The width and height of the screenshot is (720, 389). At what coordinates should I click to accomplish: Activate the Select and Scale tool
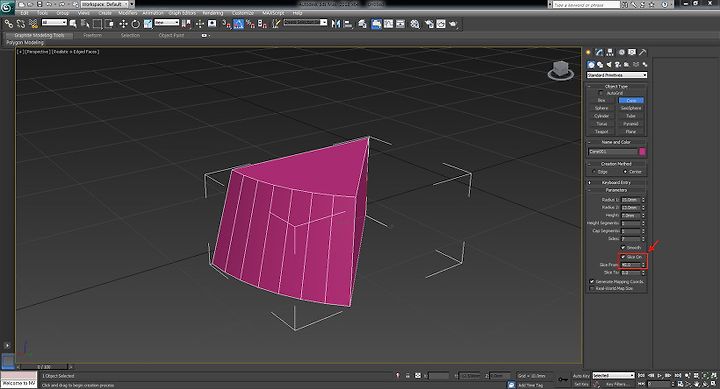(147, 24)
